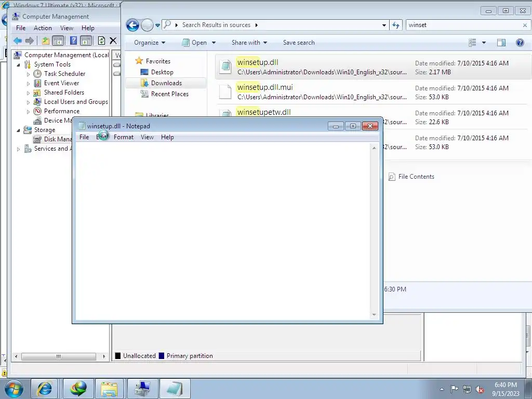The width and height of the screenshot is (532, 399).
Task: Click Forward arrow in Computer Management toolbar
Action: pos(30,41)
